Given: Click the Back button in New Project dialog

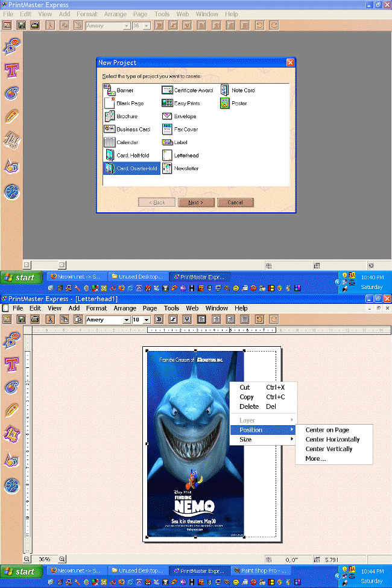Looking at the screenshot, I should coord(157,203).
